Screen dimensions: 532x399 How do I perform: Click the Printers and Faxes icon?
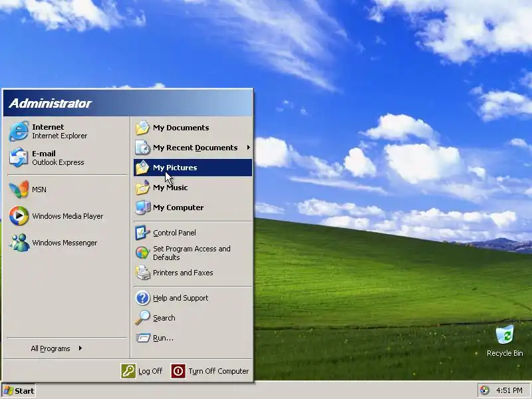coord(142,273)
